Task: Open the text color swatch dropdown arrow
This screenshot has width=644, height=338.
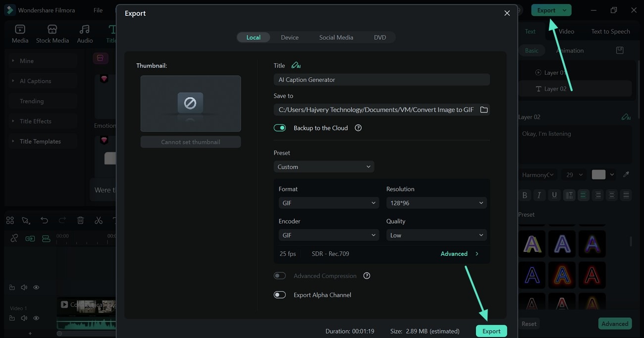Action: tap(612, 174)
